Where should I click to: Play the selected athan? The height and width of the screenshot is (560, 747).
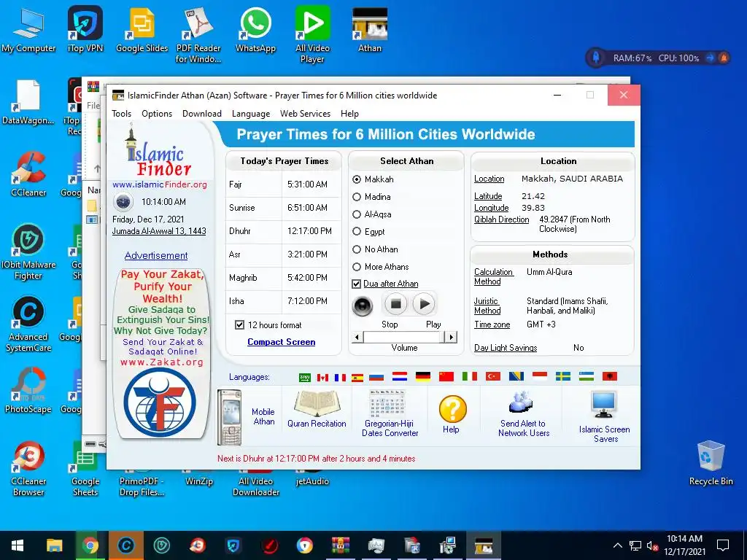tap(424, 304)
